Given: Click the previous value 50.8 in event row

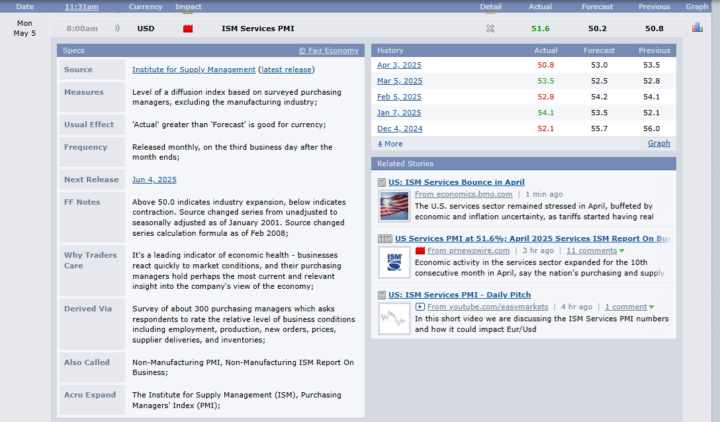Looking at the screenshot, I should pos(654,28).
